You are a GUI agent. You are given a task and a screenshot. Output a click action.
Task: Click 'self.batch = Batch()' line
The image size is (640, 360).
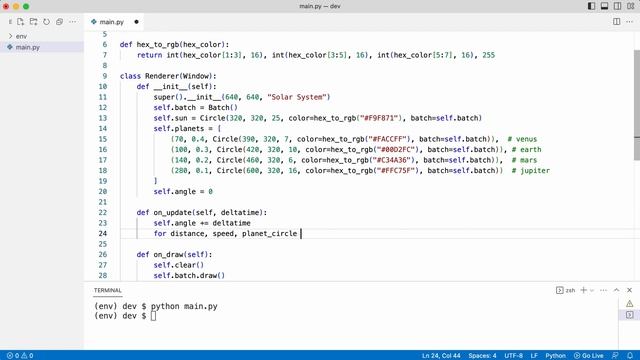(x=195, y=107)
